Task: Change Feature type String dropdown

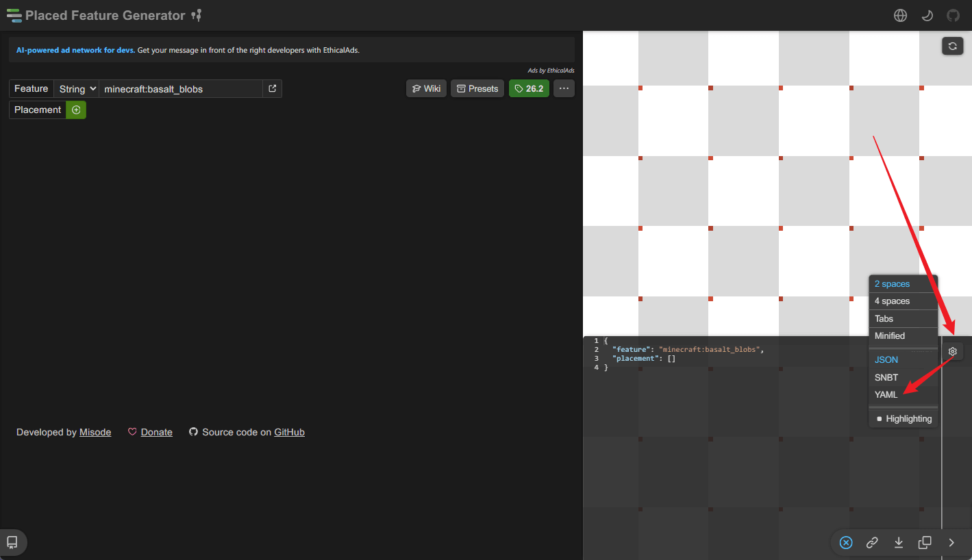Action: 77,88
